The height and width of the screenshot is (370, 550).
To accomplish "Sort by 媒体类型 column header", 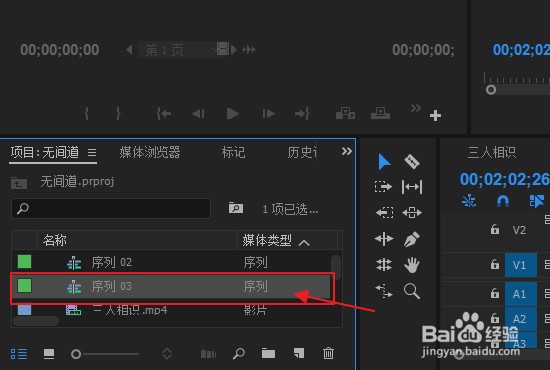I will tap(267, 241).
